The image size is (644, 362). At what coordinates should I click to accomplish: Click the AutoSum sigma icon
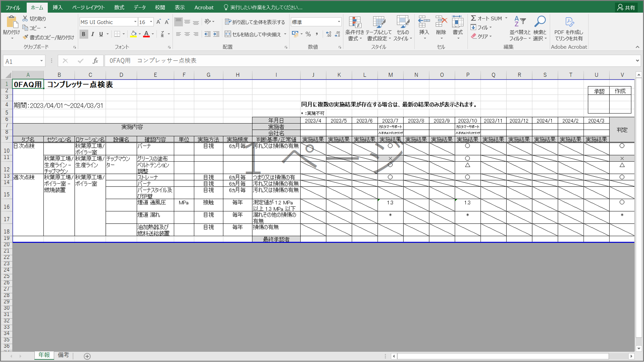pyautogui.click(x=473, y=18)
